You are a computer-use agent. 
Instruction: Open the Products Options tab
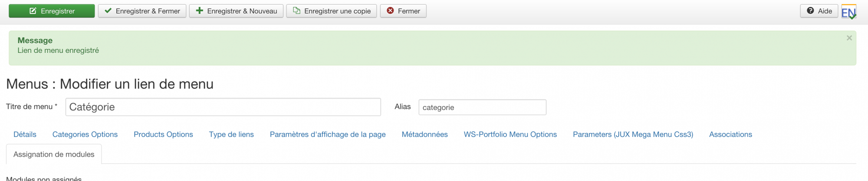click(163, 134)
